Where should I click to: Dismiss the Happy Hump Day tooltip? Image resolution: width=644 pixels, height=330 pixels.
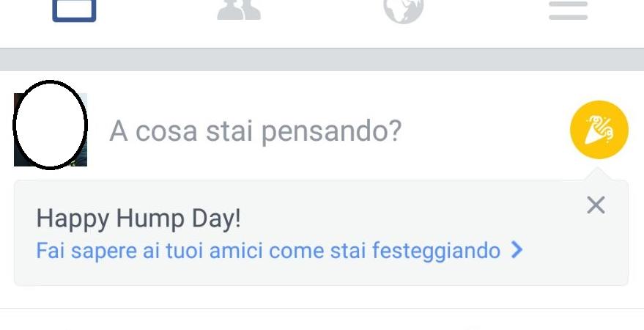coord(596,205)
